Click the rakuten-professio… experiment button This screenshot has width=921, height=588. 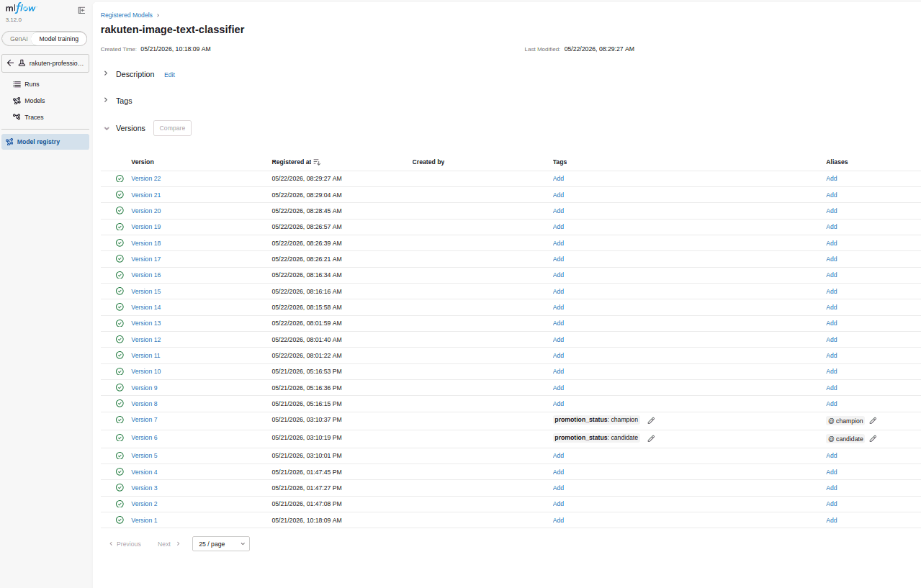pyautogui.click(x=45, y=63)
